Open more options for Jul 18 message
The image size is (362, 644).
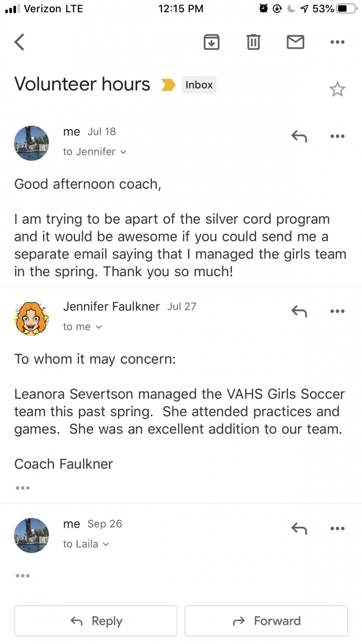tap(337, 136)
